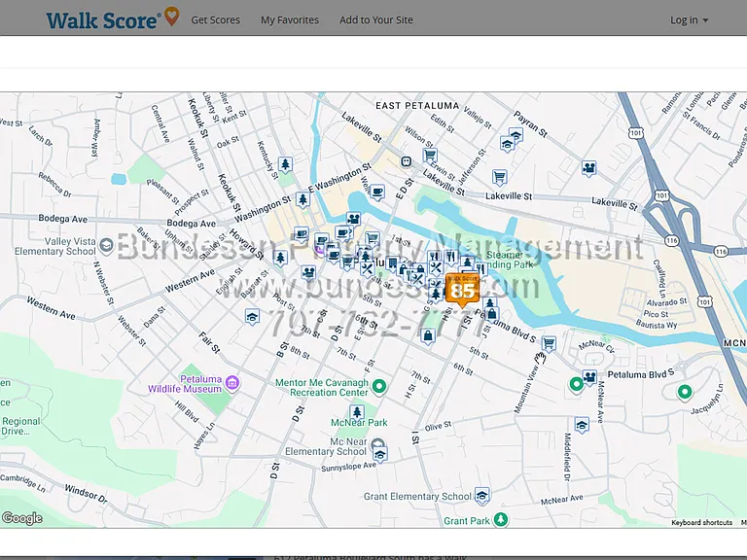Click the shopping bag marker near J St
The width and height of the screenshot is (747, 560).
tap(492, 314)
